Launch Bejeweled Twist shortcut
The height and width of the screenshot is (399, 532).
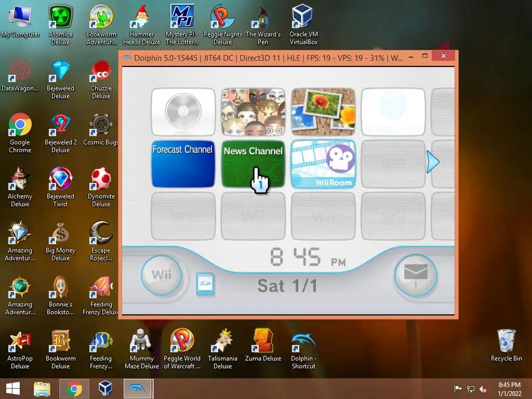(x=60, y=187)
